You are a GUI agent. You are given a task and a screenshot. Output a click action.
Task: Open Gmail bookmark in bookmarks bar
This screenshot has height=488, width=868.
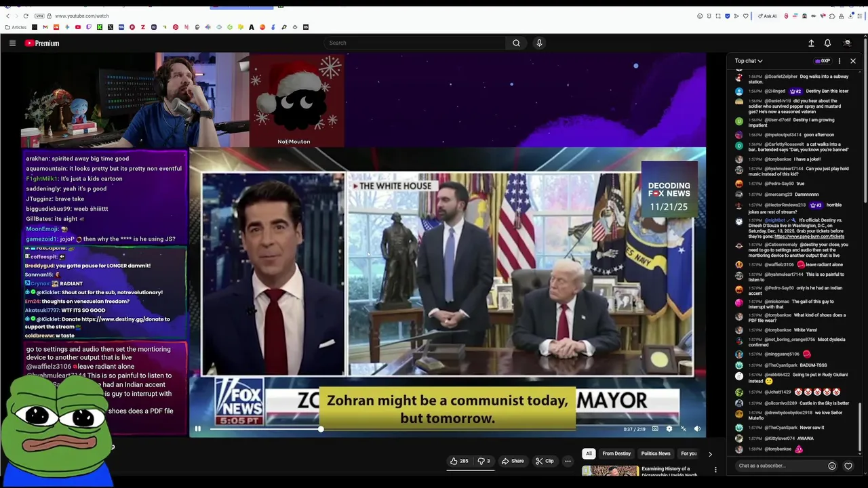[45, 27]
